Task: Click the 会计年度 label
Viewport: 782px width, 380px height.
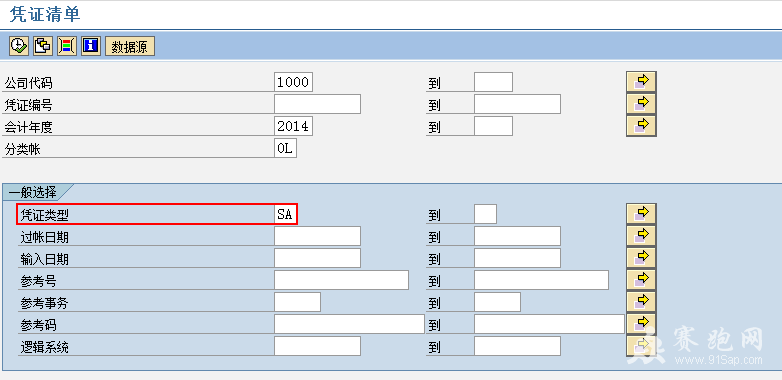Action: (28, 127)
